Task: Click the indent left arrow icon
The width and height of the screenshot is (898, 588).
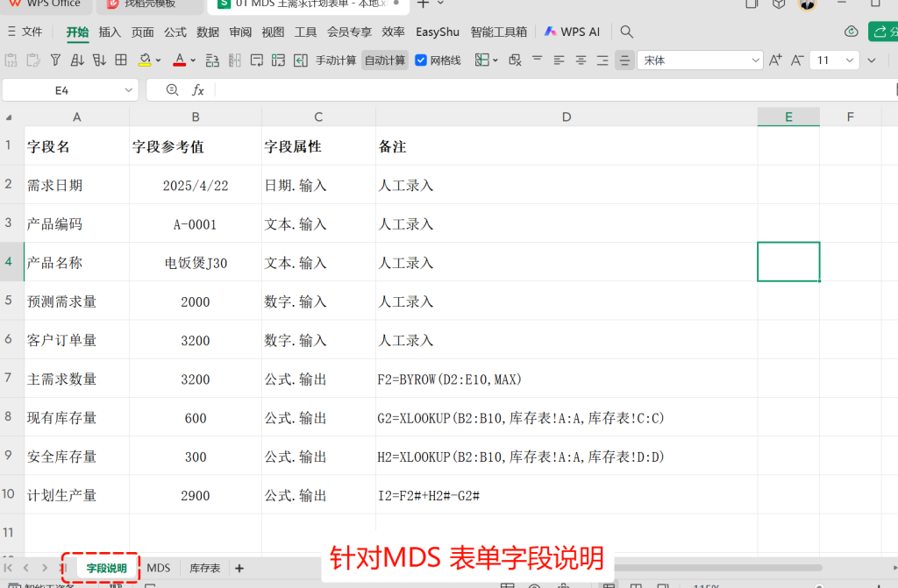Action: click(300, 60)
